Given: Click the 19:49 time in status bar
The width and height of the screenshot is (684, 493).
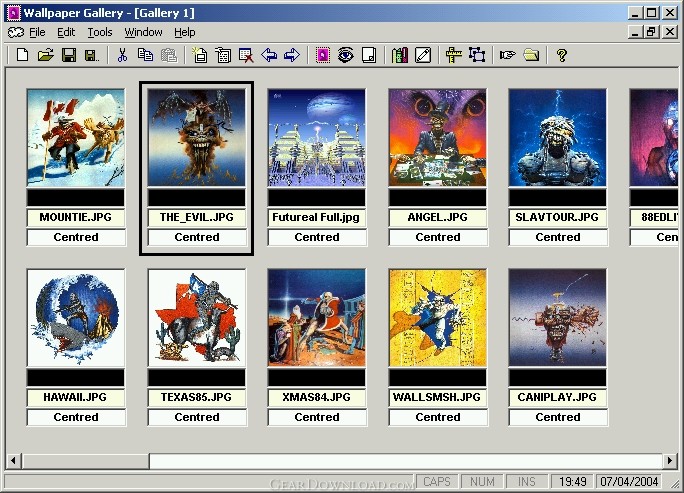Looking at the screenshot, I should tap(572, 482).
